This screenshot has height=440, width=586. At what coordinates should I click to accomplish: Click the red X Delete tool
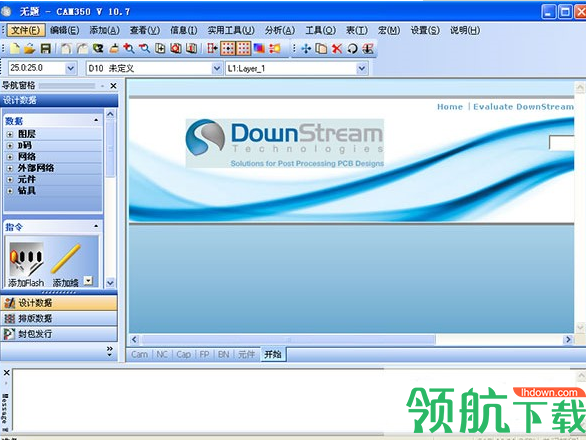pos(337,49)
